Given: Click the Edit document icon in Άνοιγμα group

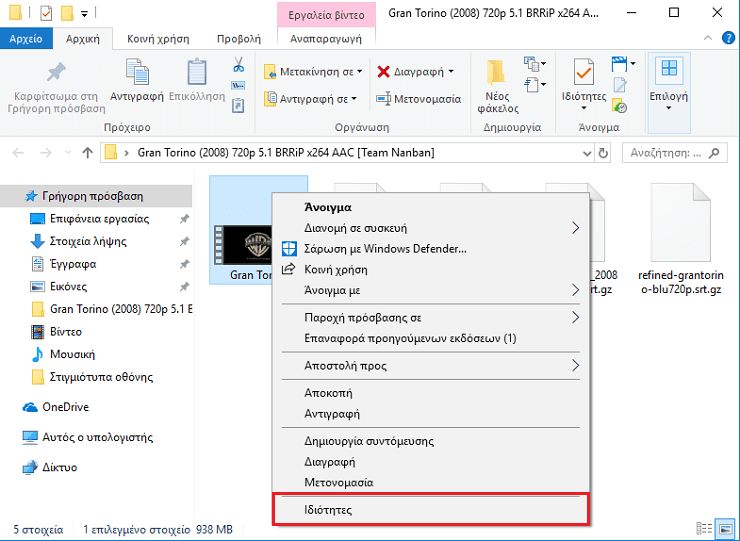Looking at the screenshot, I should (x=620, y=85).
